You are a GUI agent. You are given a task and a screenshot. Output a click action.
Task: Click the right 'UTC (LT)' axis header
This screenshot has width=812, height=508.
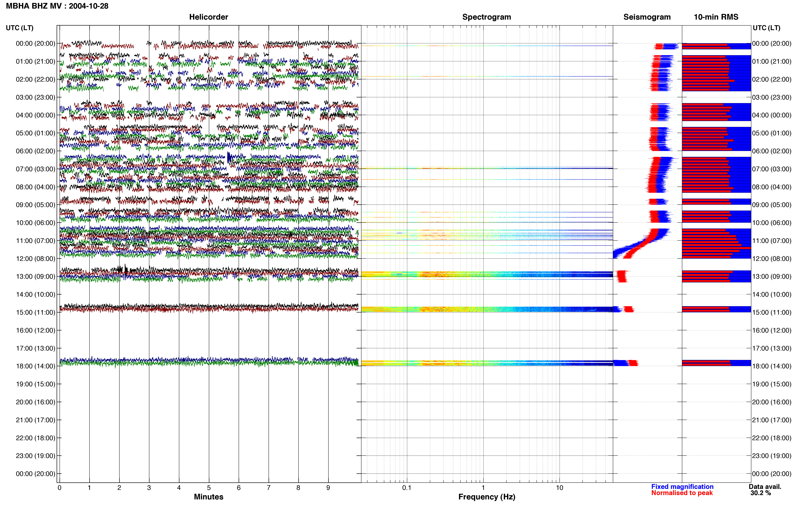click(766, 28)
